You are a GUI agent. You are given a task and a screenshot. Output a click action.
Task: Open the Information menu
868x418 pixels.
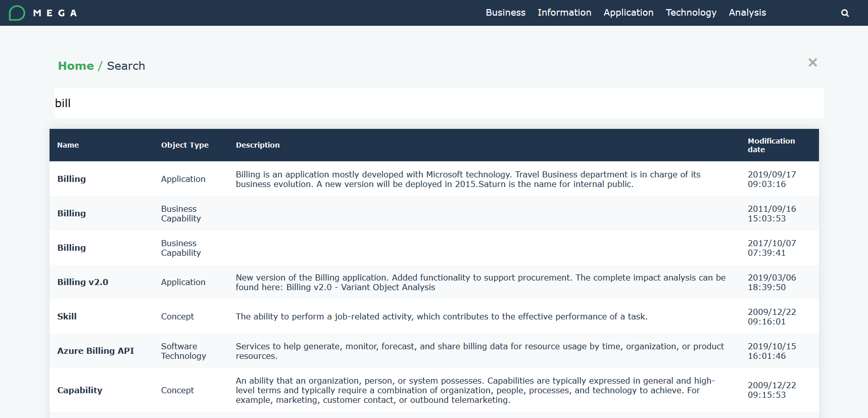tap(564, 13)
